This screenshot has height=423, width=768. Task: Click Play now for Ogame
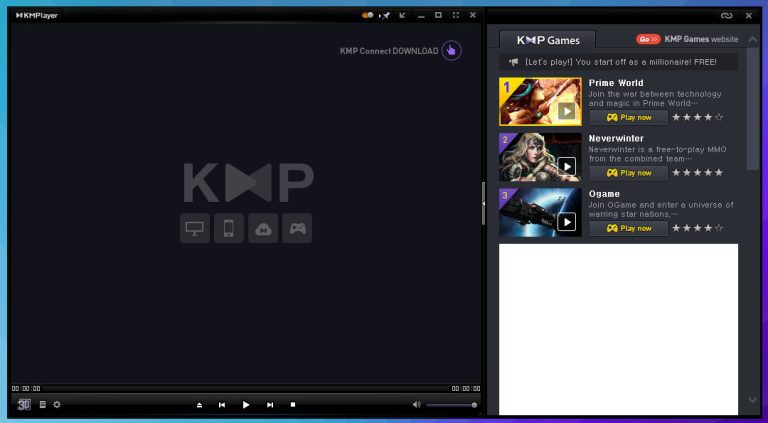click(x=628, y=228)
